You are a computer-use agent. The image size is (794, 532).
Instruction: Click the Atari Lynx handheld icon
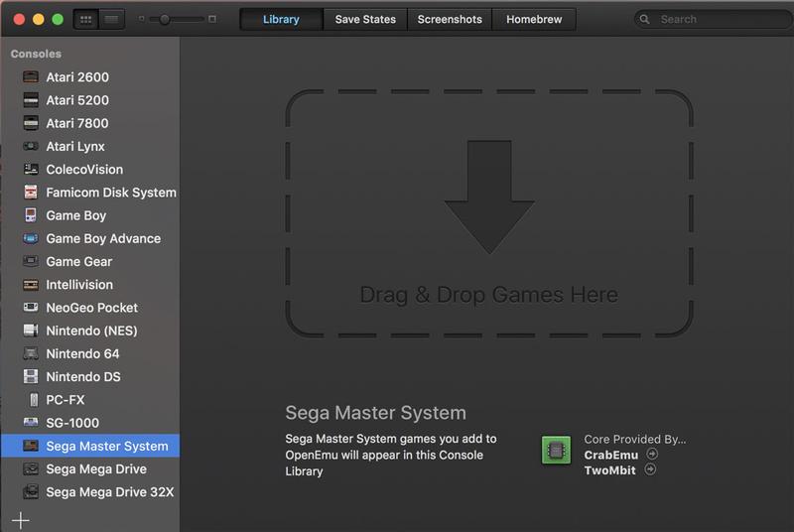tap(31, 146)
